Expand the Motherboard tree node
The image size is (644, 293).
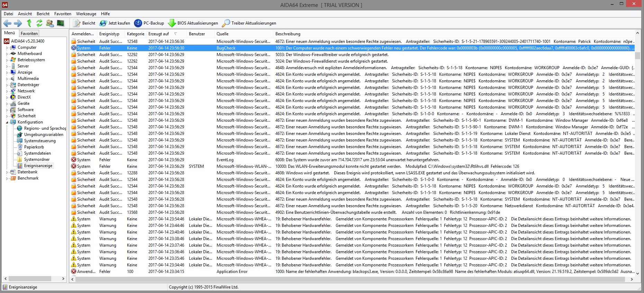(x=7, y=54)
